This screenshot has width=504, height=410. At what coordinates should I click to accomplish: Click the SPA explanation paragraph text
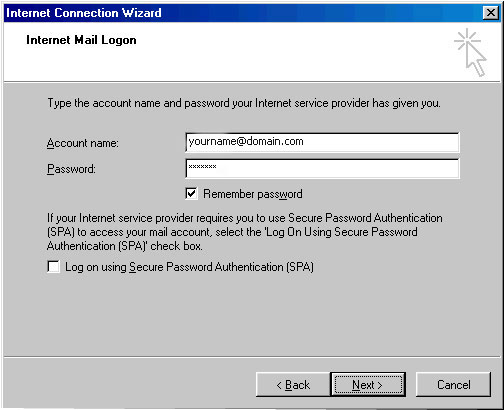click(x=245, y=232)
